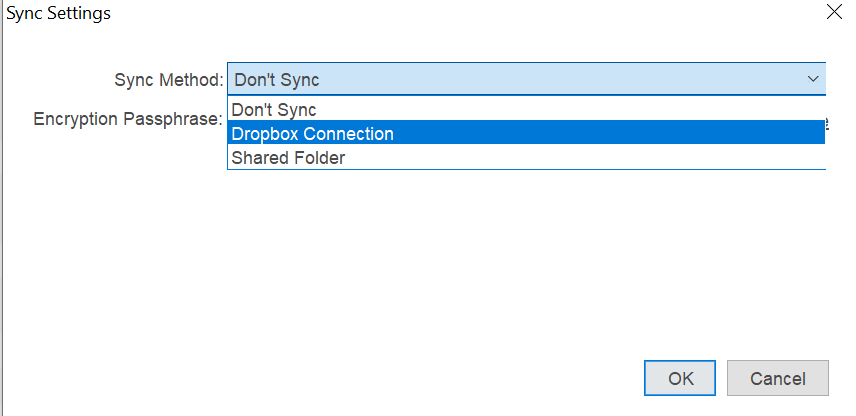Click Cancel to exit Sync Settings
The width and height of the screenshot is (856, 416).
click(777, 378)
